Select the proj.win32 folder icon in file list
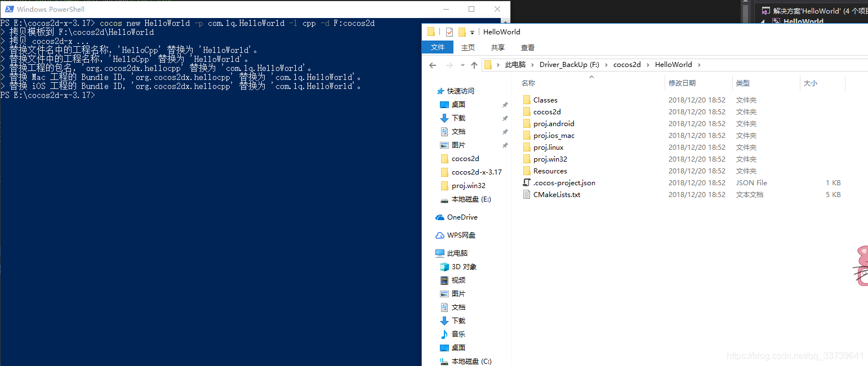Image resolution: width=868 pixels, height=366 pixels. click(527, 159)
